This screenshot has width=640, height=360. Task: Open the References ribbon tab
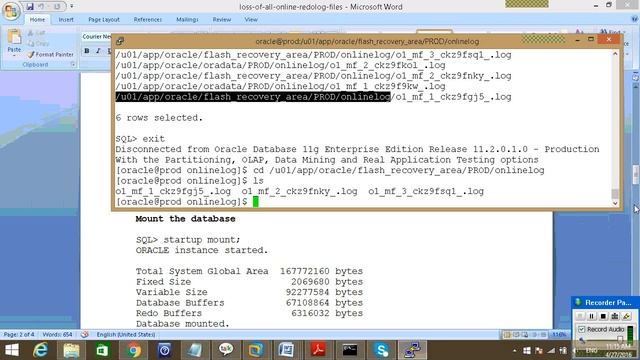tap(148, 20)
